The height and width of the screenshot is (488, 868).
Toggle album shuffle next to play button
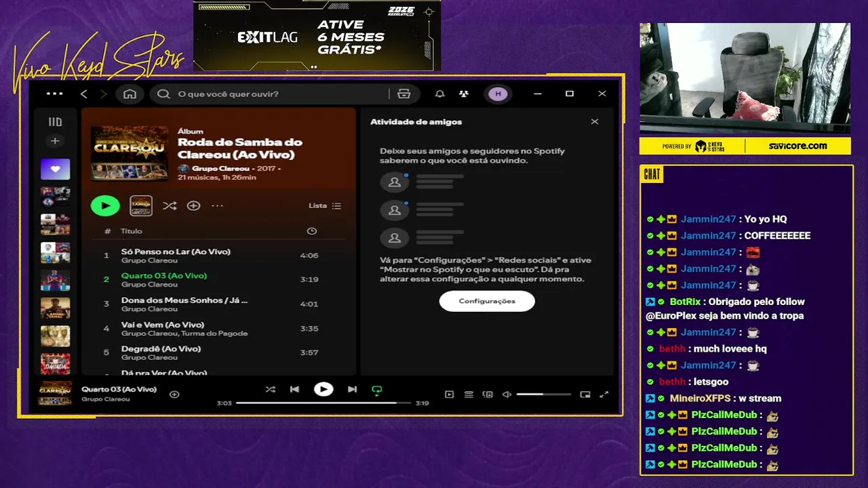(170, 205)
